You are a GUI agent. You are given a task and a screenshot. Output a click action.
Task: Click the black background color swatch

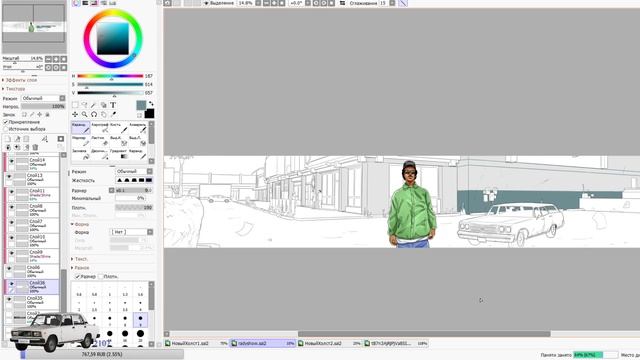(150, 114)
